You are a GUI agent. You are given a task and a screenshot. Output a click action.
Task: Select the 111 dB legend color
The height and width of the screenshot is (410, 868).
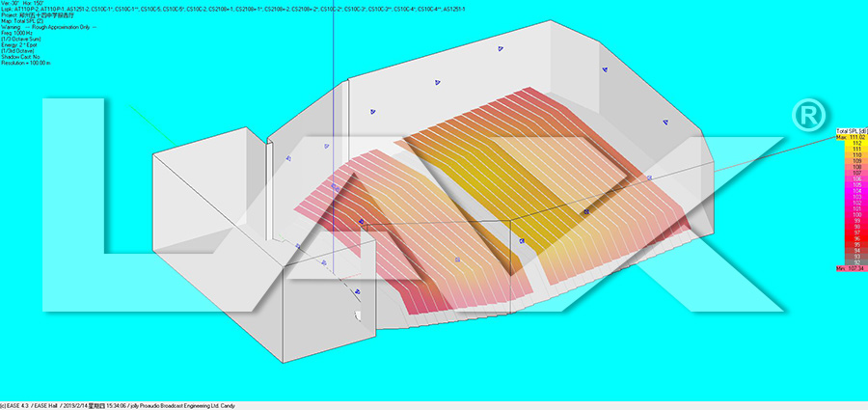[855, 149]
